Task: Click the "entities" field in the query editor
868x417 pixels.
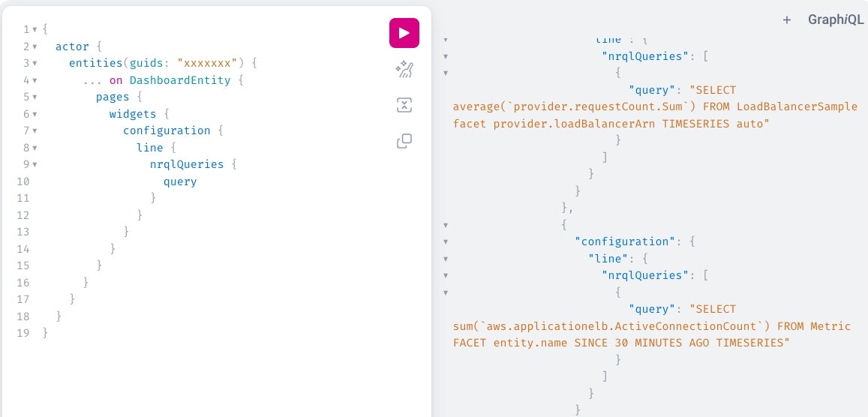Action: click(96, 63)
